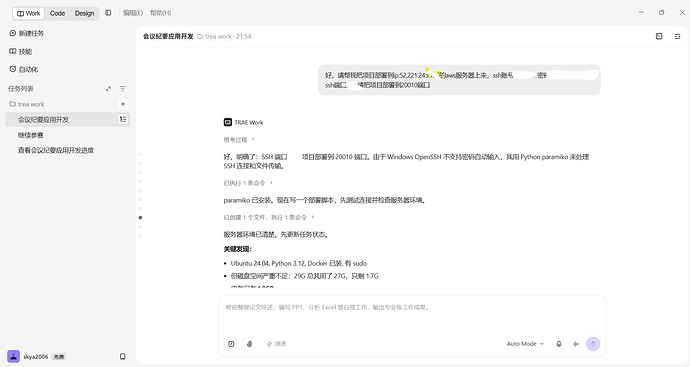Open the 技能 skills page
The height and width of the screenshot is (367, 690).
click(21, 51)
